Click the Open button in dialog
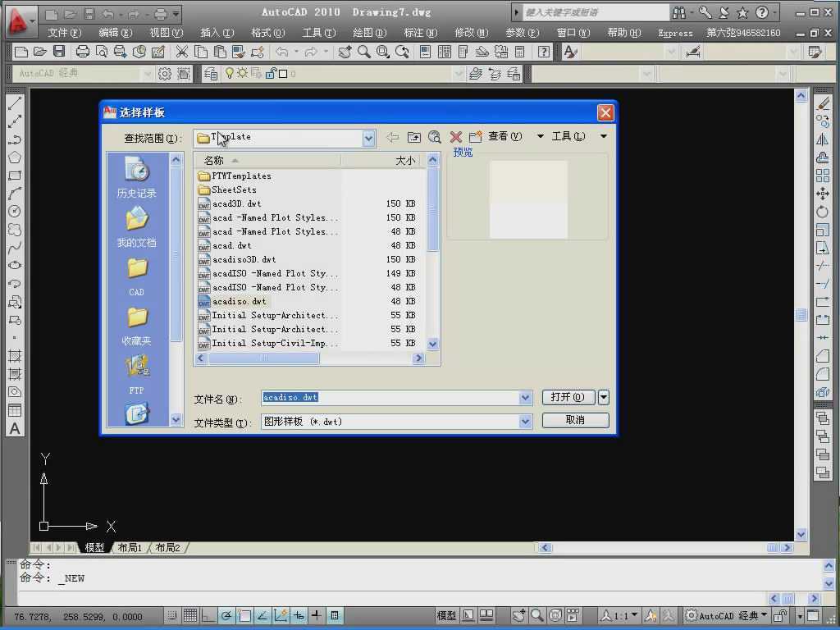This screenshot has height=630, width=840. [568, 397]
